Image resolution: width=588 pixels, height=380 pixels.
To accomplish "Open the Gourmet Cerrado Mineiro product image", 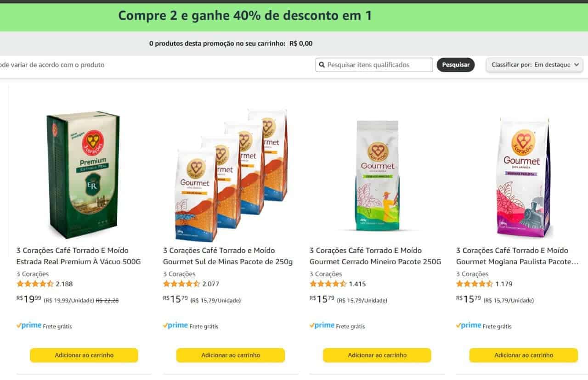I will pos(378,176).
